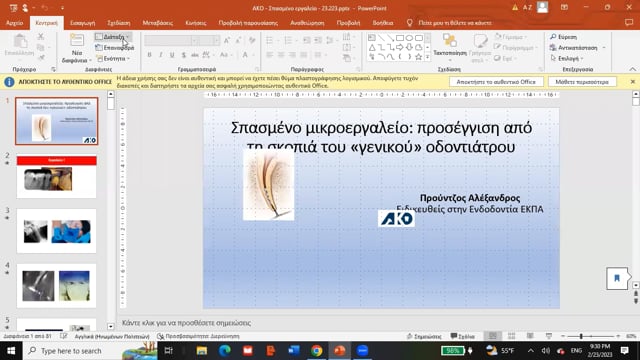
Task: Decrease font size A icon
Action: [x=238, y=40]
